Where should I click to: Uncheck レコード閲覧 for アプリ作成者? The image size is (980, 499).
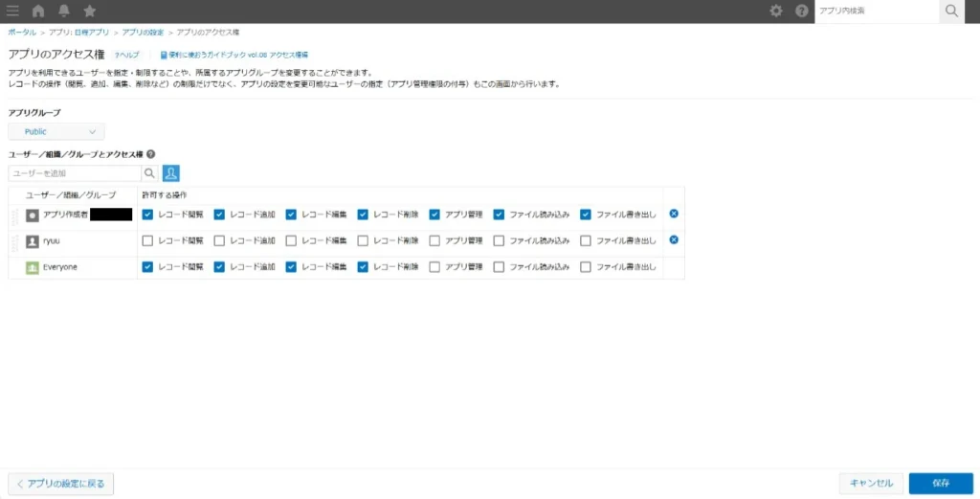[147, 215]
